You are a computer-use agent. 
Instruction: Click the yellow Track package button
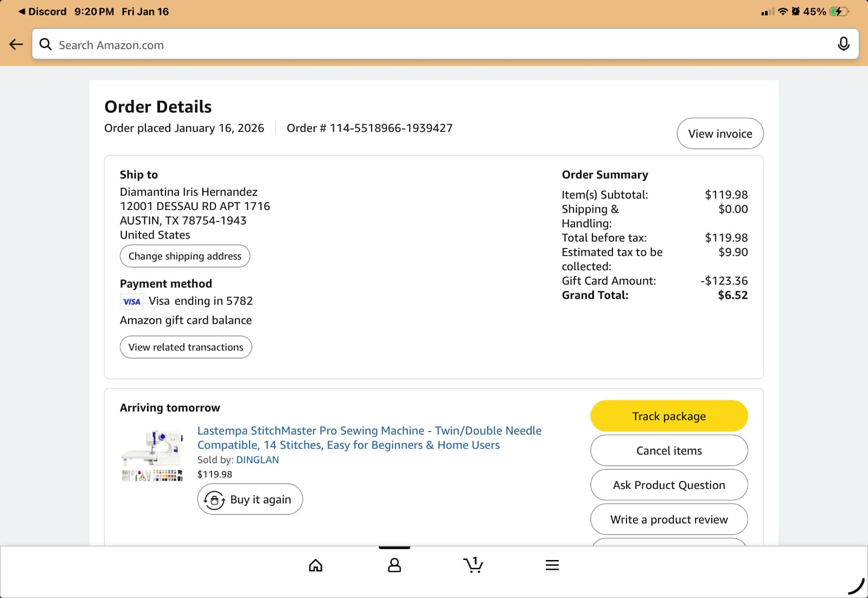coord(669,416)
